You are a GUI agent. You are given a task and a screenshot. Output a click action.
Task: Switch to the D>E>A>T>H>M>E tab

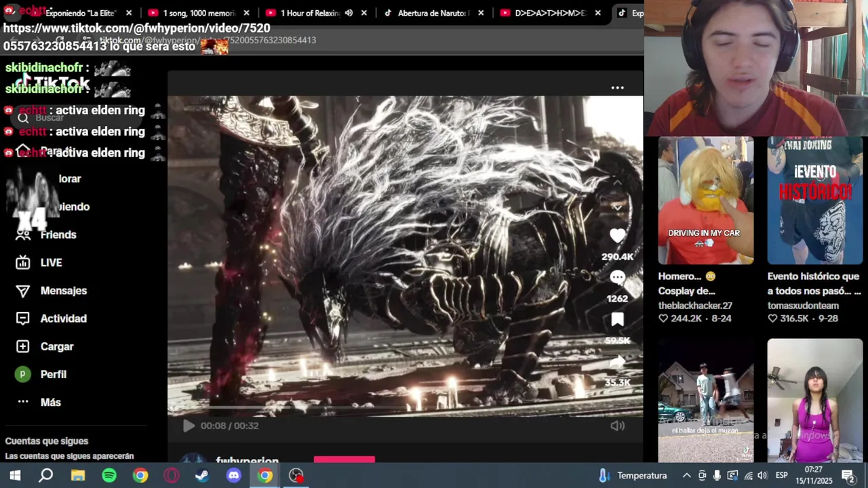[x=550, y=13]
